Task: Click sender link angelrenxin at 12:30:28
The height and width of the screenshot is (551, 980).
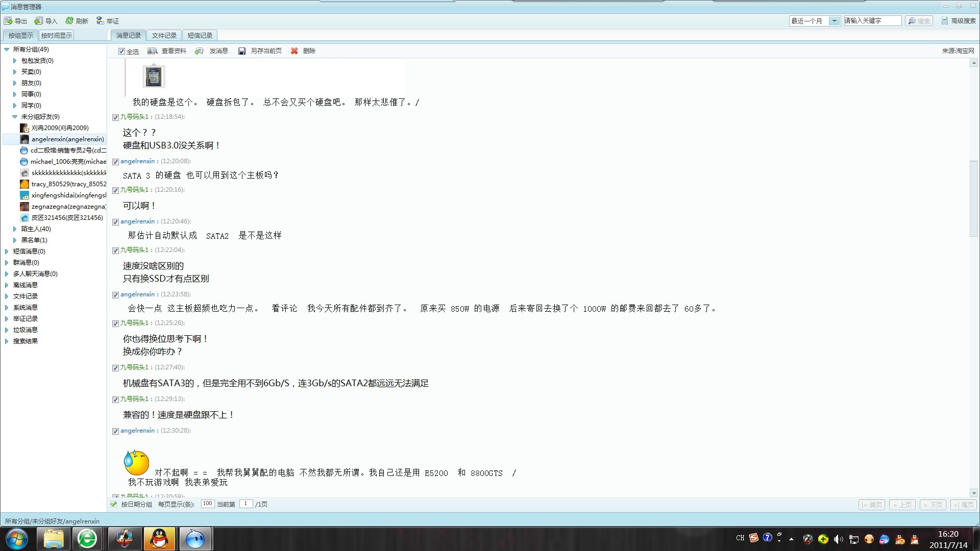Action: coord(137,431)
